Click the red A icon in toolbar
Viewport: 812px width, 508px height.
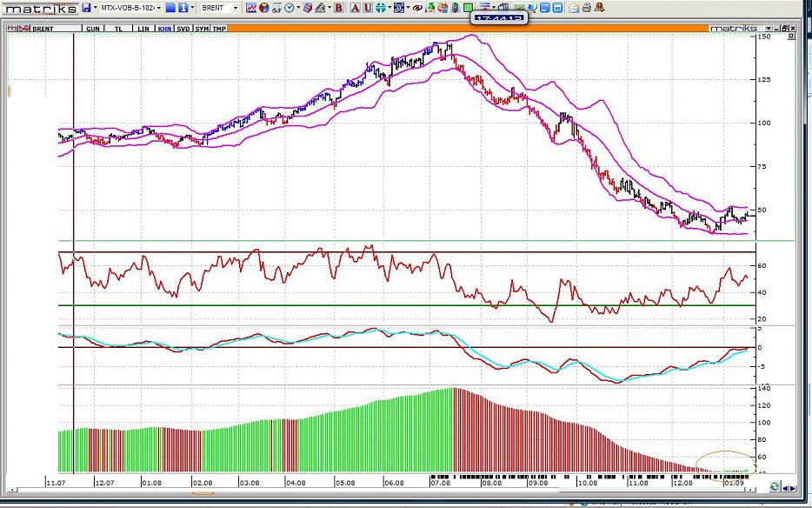coord(355,8)
